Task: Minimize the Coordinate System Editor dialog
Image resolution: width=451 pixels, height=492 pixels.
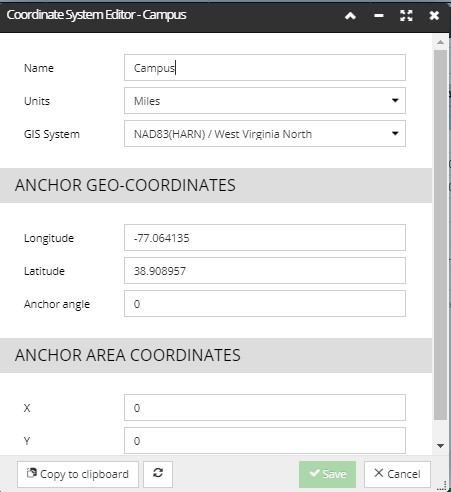Action: point(379,16)
